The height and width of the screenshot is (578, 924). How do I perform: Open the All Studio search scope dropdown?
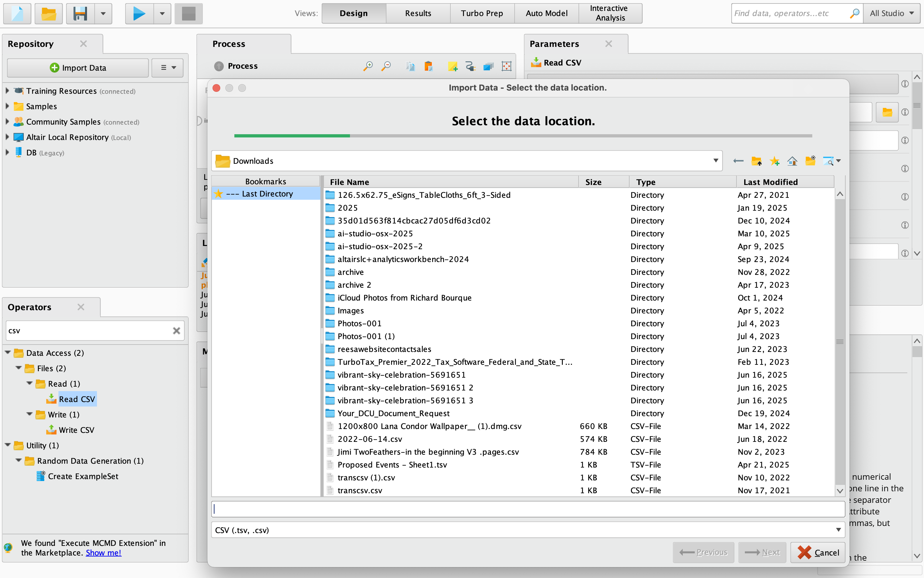[x=892, y=13]
